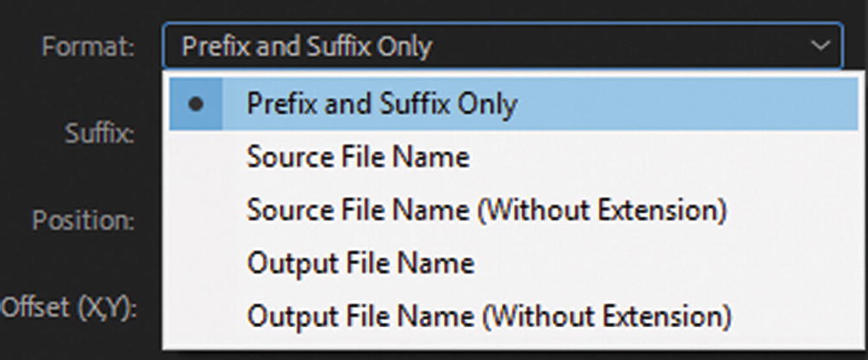The height and width of the screenshot is (360, 868).
Task: Open the Format combo box
Action: [501, 46]
